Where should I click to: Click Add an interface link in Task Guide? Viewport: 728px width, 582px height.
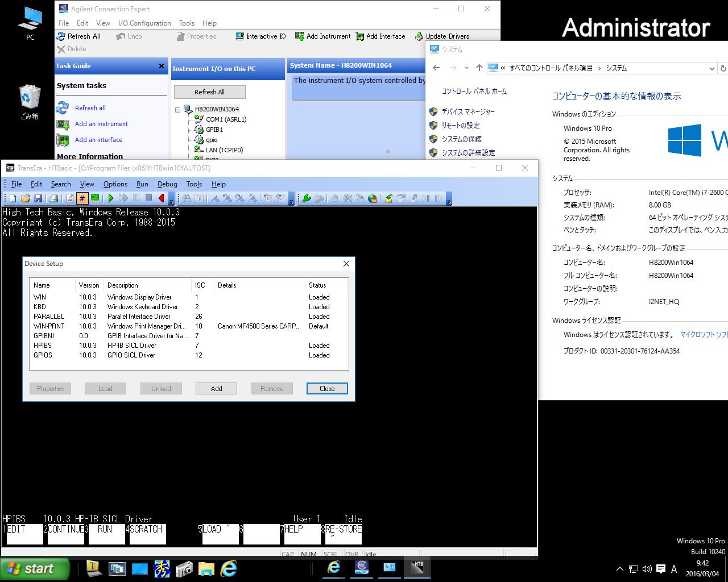coord(98,140)
